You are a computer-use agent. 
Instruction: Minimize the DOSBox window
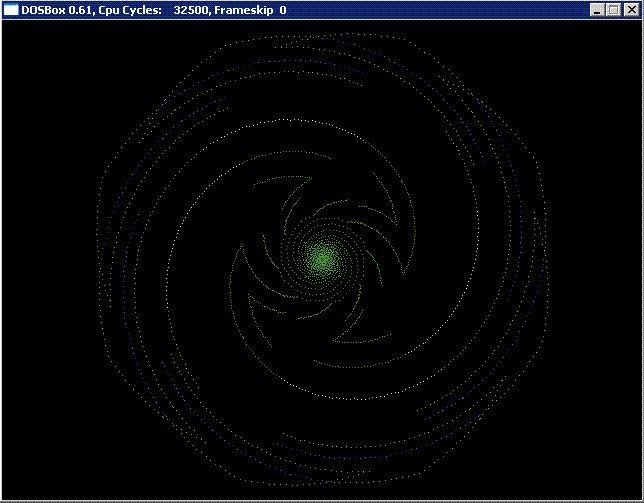pos(598,10)
